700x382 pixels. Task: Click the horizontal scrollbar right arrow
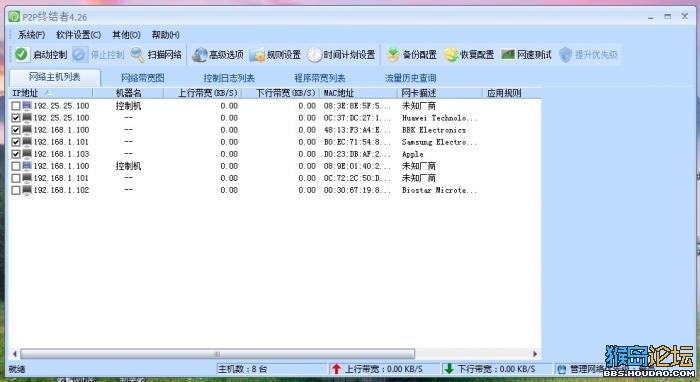535,353
